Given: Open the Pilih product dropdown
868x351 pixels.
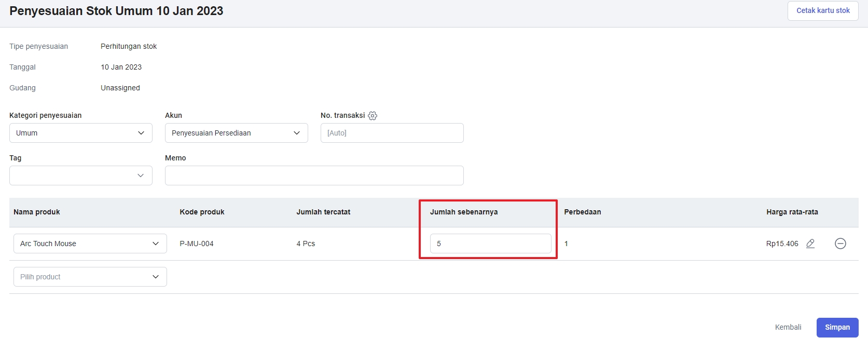Looking at the screenshot, I should pyautogui.click(x=90, y=277).
